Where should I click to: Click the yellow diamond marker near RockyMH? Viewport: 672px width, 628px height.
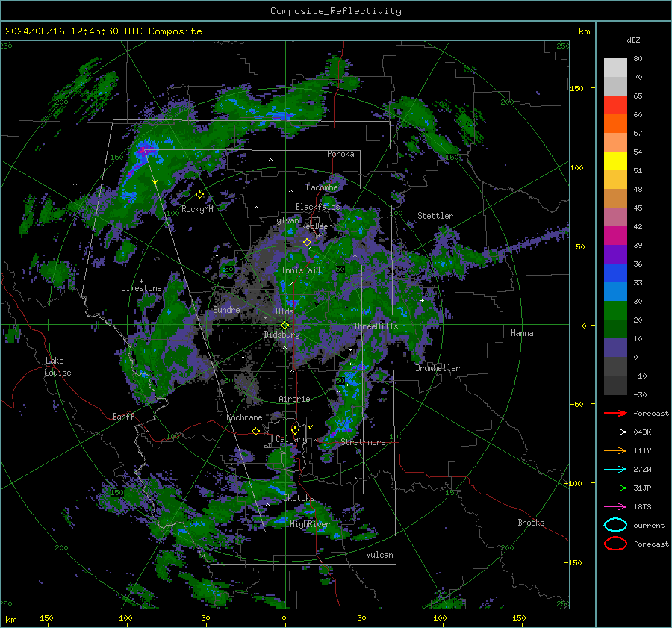(199, 195)
